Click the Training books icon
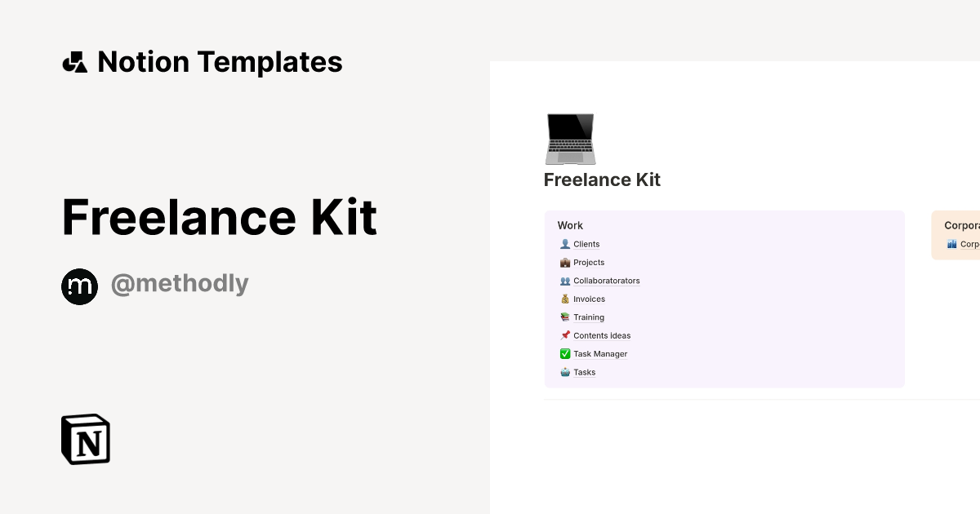Viewport: 980px width, 514px height. pos(565,317)
